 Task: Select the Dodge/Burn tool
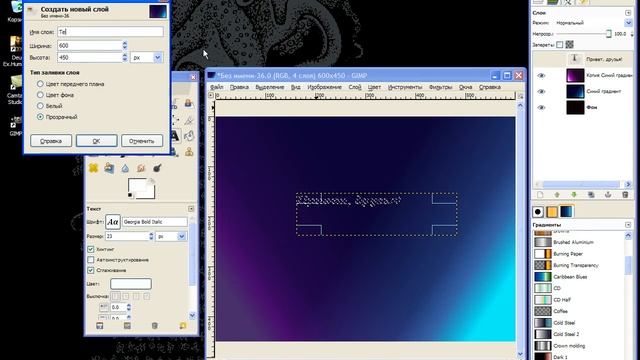[x=157, y=168]
